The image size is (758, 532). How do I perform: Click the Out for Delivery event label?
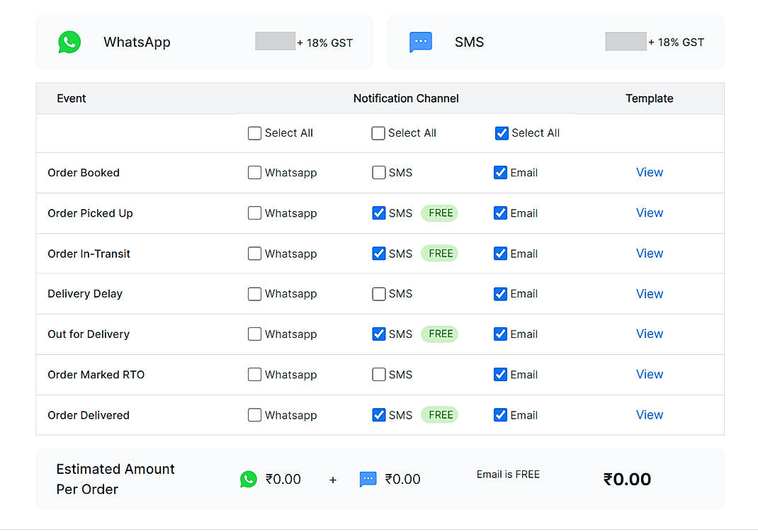[x=89, y=334]
